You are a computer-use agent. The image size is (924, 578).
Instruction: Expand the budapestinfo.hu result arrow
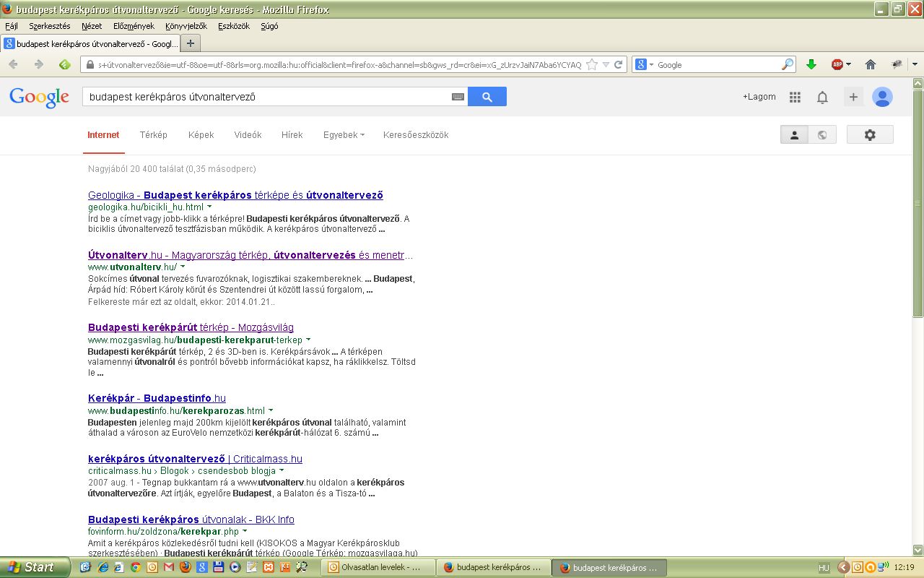271,410
